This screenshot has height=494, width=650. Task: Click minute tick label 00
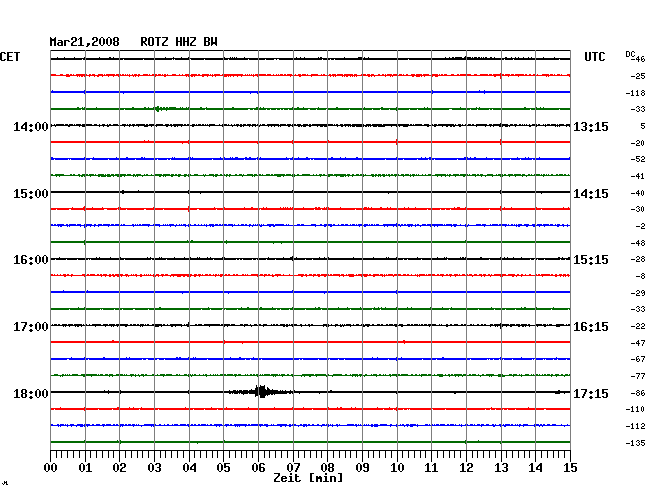tap(51, 467)
